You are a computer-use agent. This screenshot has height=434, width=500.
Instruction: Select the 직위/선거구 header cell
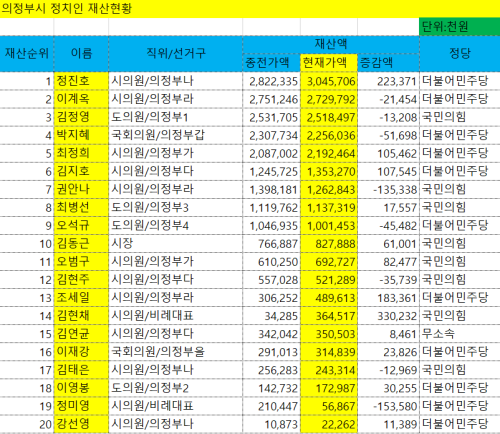coord(176,54)
